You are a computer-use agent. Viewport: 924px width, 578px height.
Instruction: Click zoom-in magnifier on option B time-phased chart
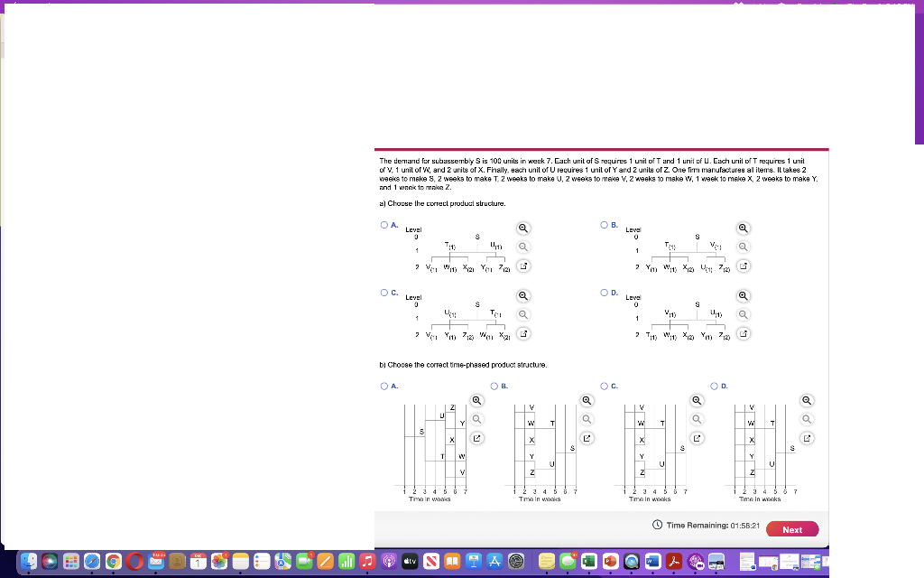(587, 399)
